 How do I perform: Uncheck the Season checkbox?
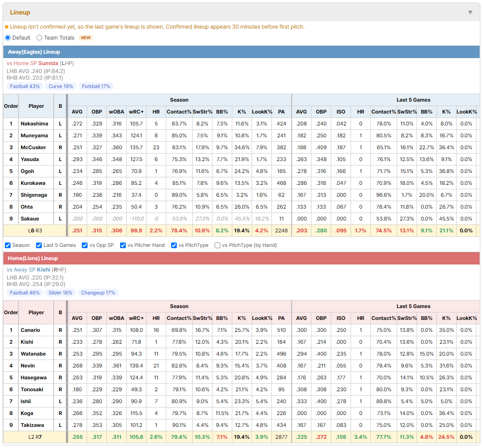[8, 245]
